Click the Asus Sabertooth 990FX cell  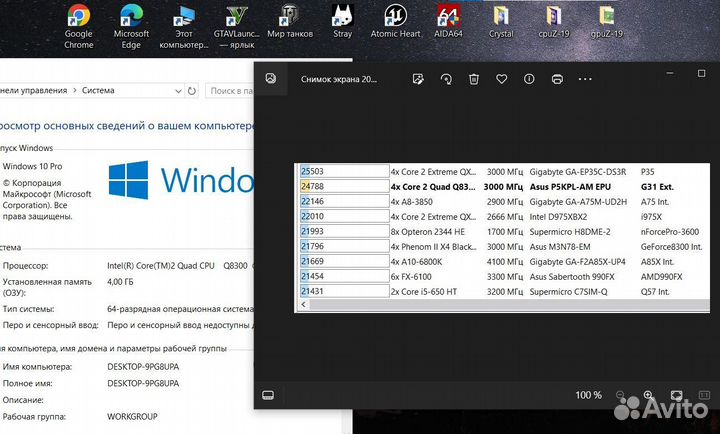point(572,276)
